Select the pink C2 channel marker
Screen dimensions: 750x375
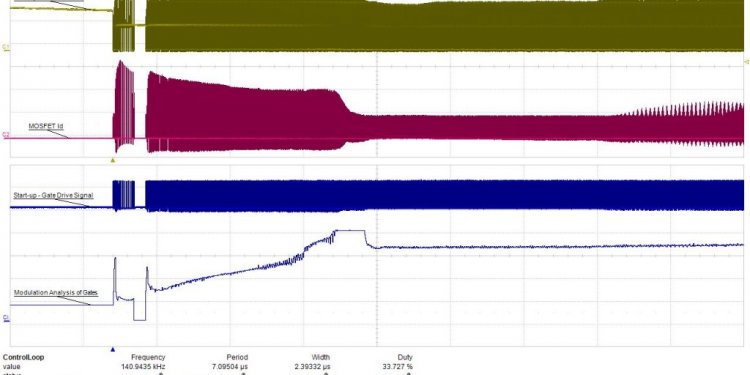tap(6, 135)
